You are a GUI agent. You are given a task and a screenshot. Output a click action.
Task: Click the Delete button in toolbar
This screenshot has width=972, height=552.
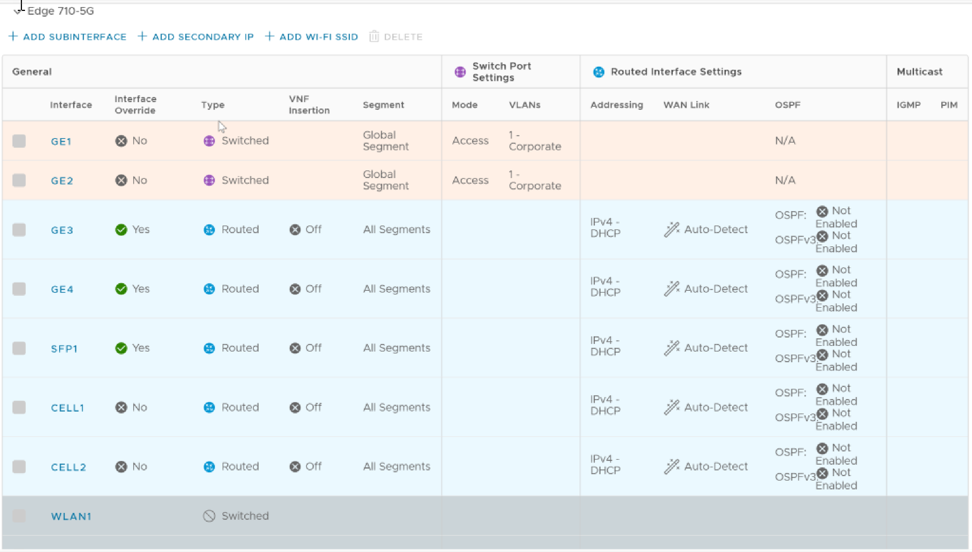396,37
